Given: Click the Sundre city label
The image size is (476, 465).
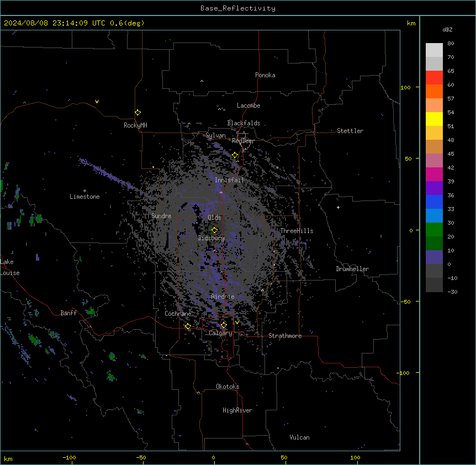Looking at the screenshot, I should point(161,216).
